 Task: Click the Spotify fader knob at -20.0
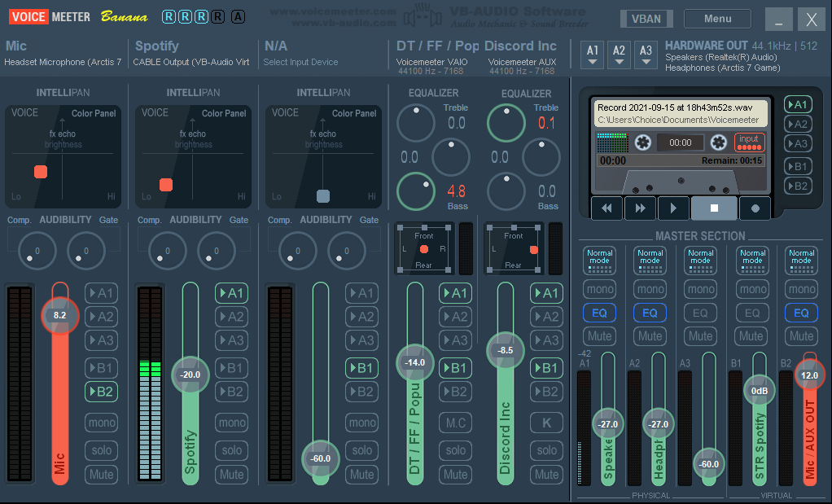point(190,375)
